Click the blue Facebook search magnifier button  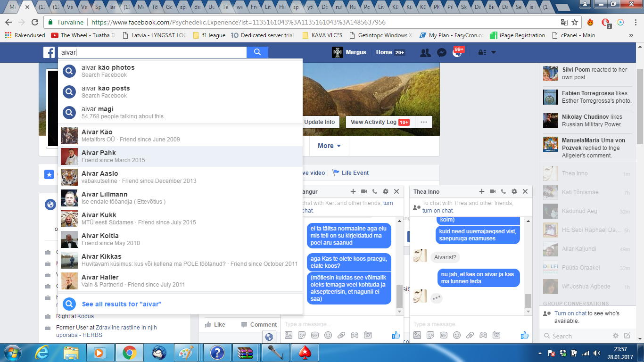[x=257, y=52]
